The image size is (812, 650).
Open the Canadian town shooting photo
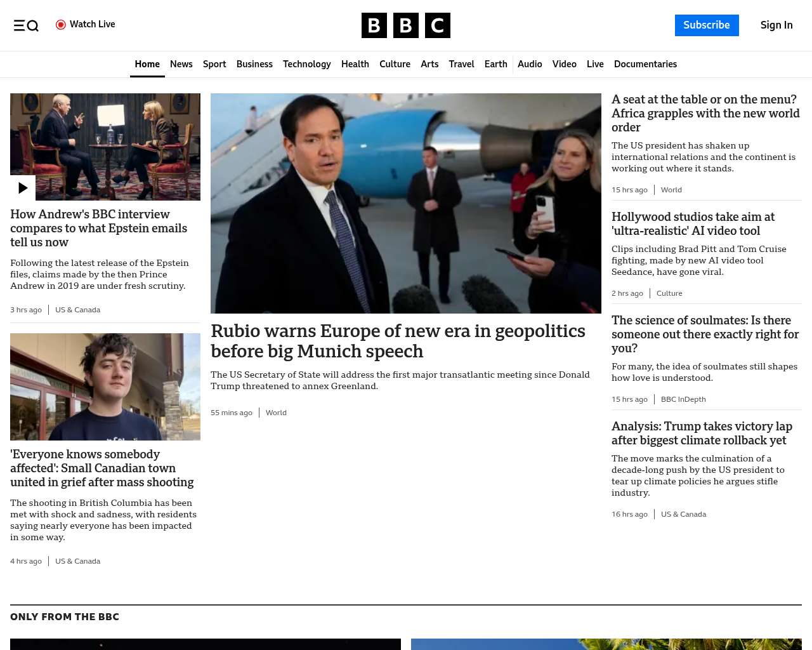[x=105, y=387]
